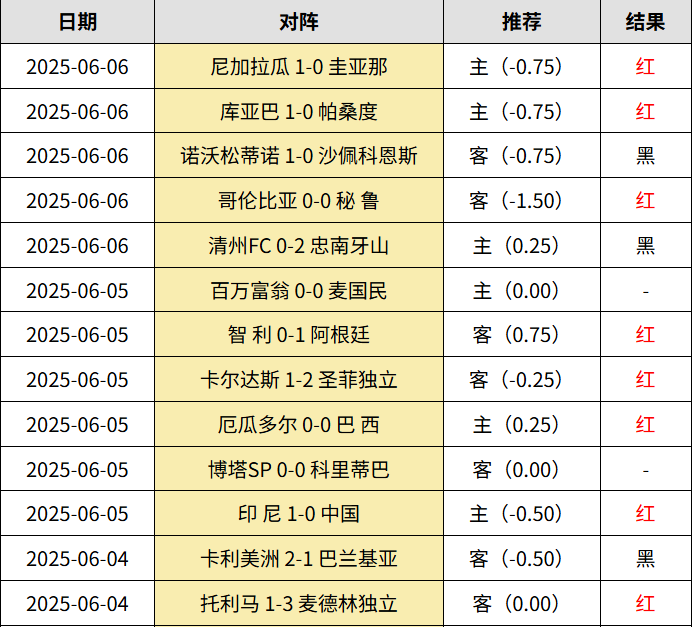
Task: Click the 红 result for 哥伦比亚 match
Action: pyautogui.click(x=645, y=201)
